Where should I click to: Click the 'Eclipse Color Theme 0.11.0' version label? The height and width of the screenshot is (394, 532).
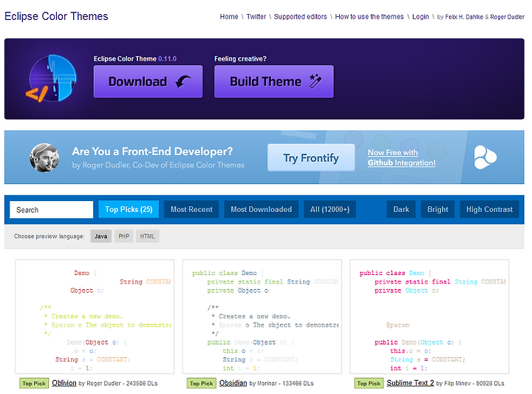135,58
